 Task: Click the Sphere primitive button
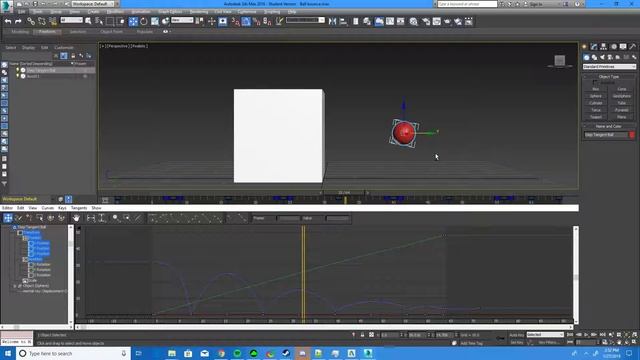[x=596, y=96]
